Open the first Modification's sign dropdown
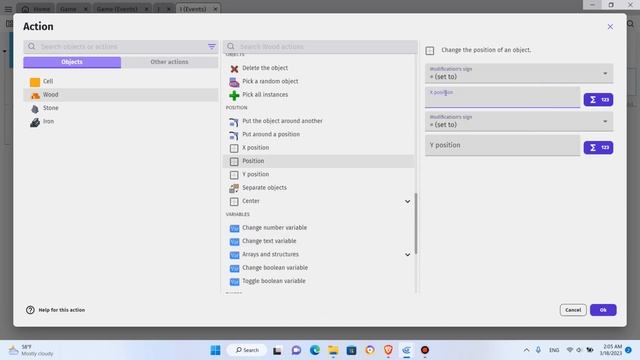The height and width of the screenshot is (360, 640). pos(519,73)
